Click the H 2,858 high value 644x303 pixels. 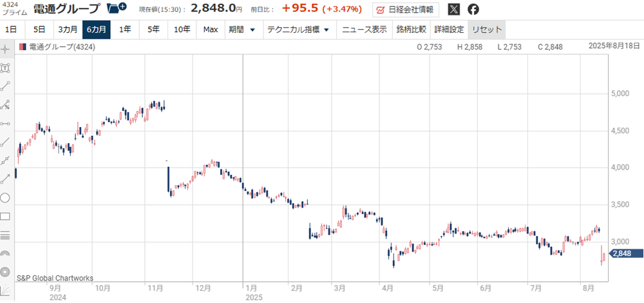coord(470,47)
